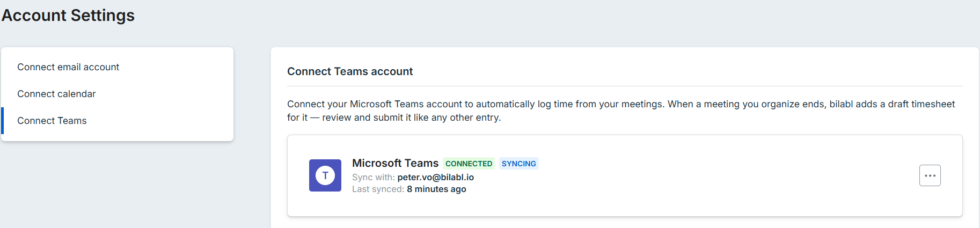Image resolution: width=980 pixels, height=228 pixels.
Task: Select Connect email account in sidebar
Action: click(68, 67)
